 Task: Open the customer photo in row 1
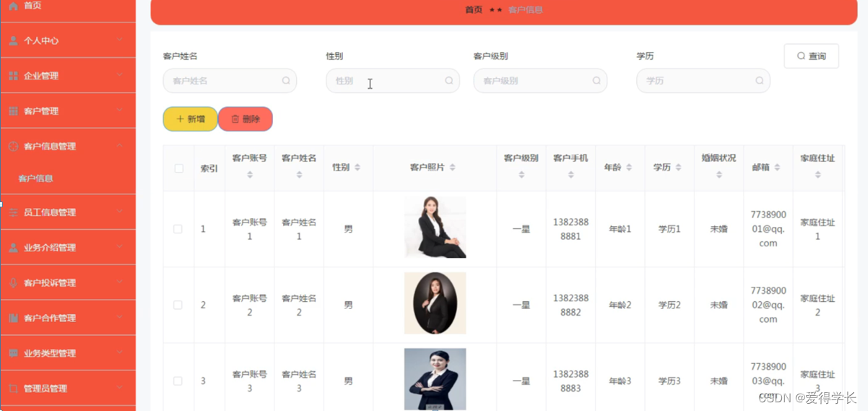click(x=435, y=228)
